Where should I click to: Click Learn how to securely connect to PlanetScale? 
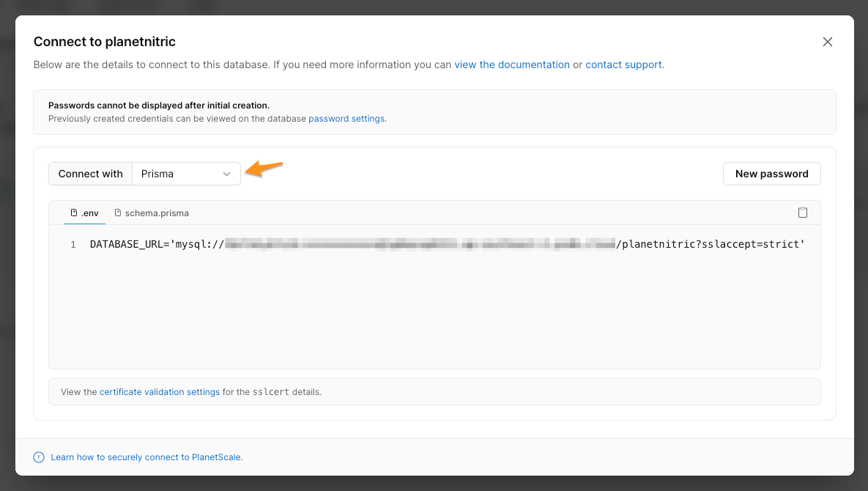[x=146, y=457]
